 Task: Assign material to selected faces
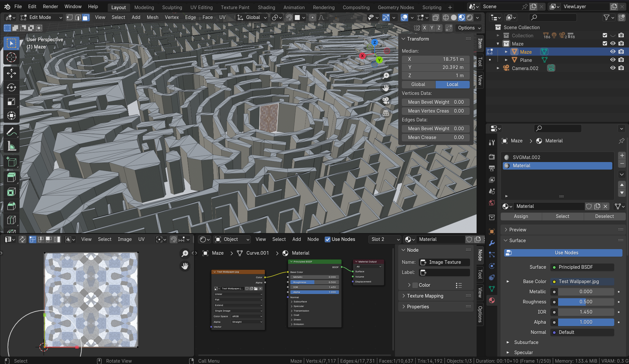[521, 216]
